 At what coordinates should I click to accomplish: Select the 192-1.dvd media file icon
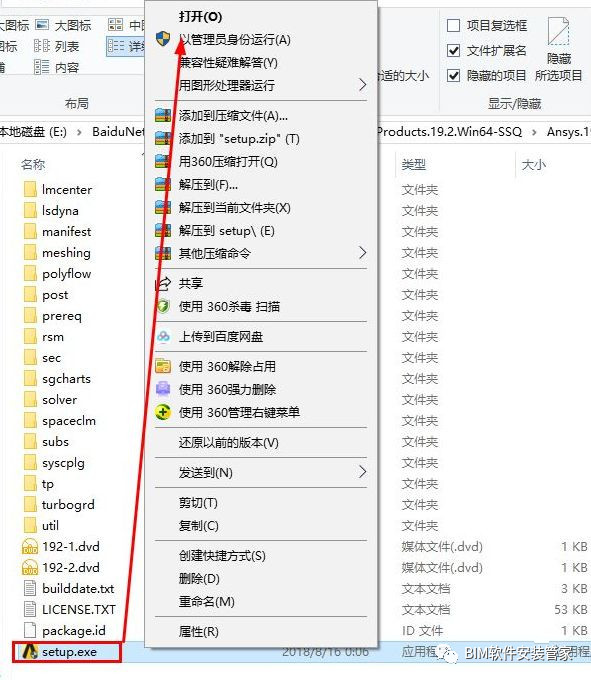(x=30, y=546)
